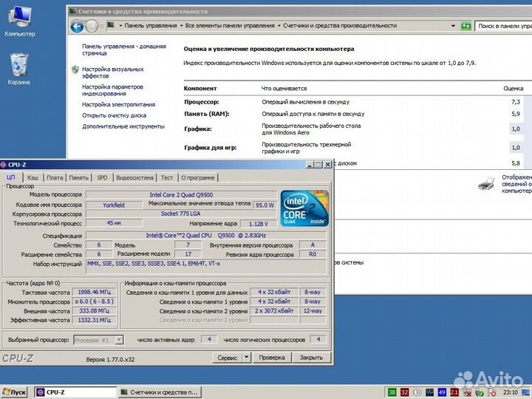Click in the Поиск в панели search field
The height and width of the screenshot is (399, 532).
pyautogui.click(x=503, y=26)
